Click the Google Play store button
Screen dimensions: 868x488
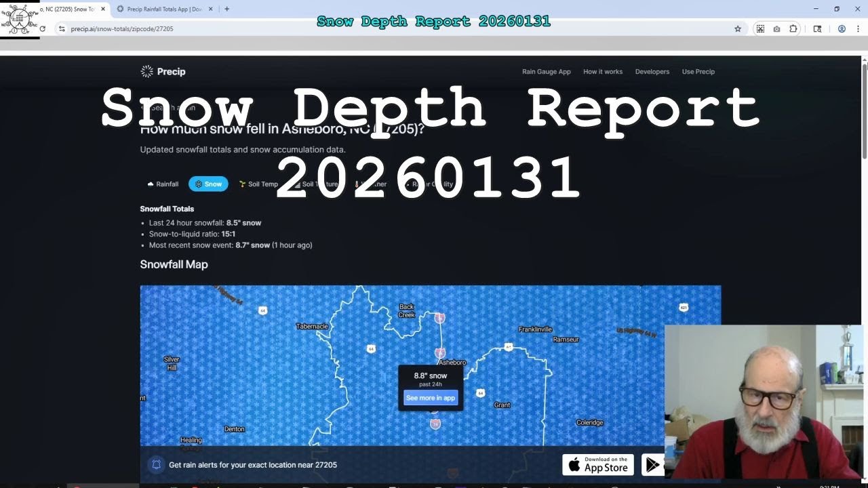pos(652,464)
